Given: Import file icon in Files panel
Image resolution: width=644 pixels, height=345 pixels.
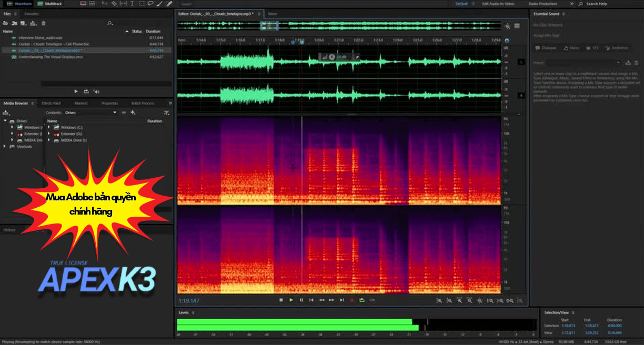Looking at the screenshot, I should point(14,23).
